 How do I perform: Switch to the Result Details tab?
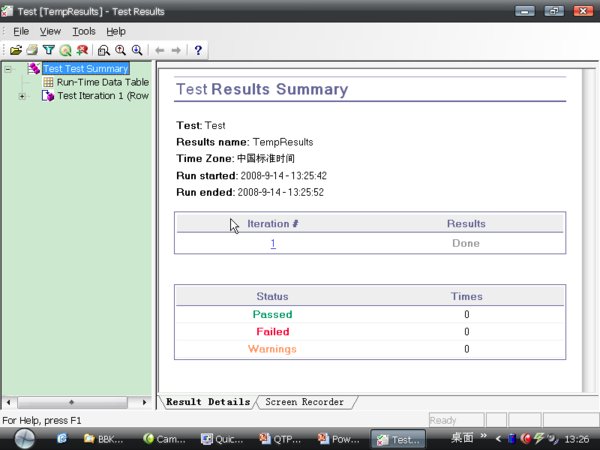208,402
